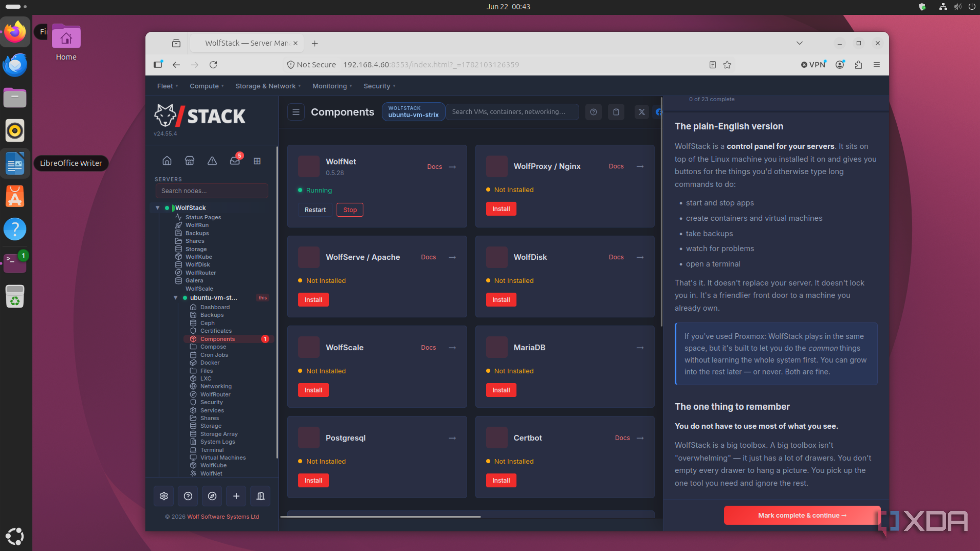This screenshot has width=980, height=551.
Task: Click Mark complete & continue button
Action: 802,515
